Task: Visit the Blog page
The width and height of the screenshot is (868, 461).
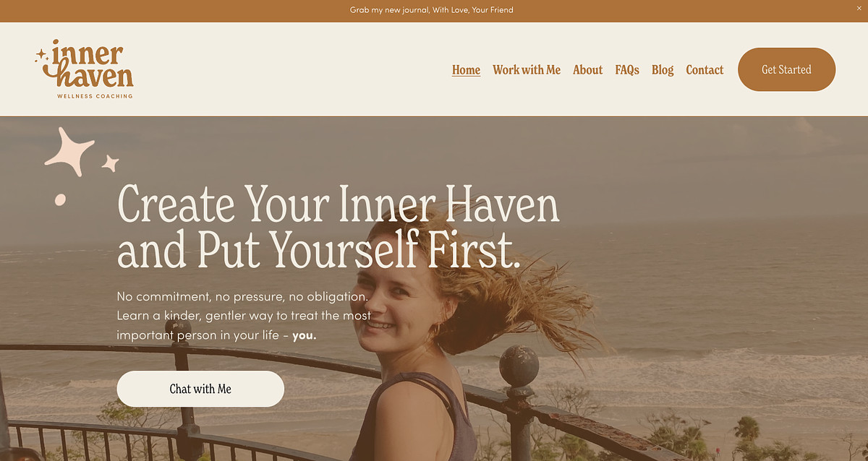Action: click(x=663, y=70)
